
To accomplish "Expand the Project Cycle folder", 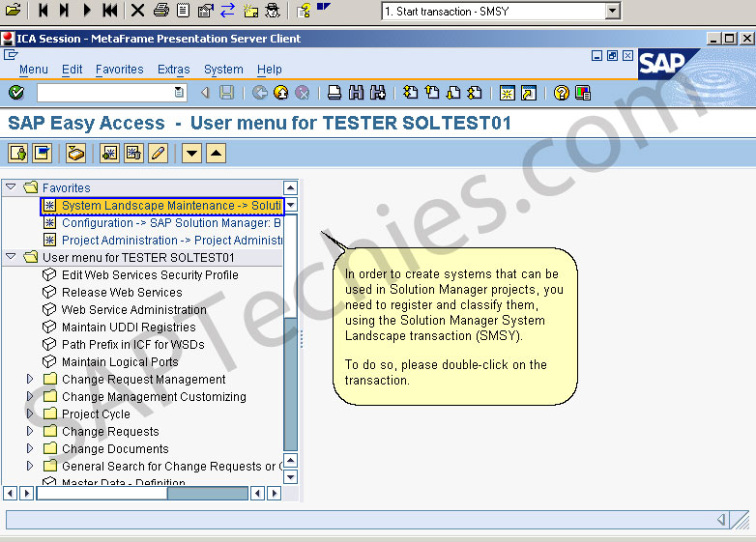I will click(x=30, y=414).
